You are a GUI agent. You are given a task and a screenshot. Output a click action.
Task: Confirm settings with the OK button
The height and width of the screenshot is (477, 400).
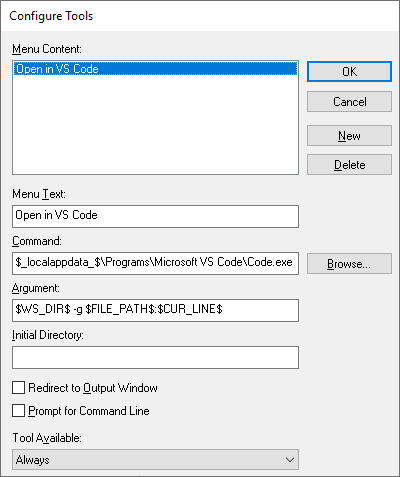(x=349, y=71)
